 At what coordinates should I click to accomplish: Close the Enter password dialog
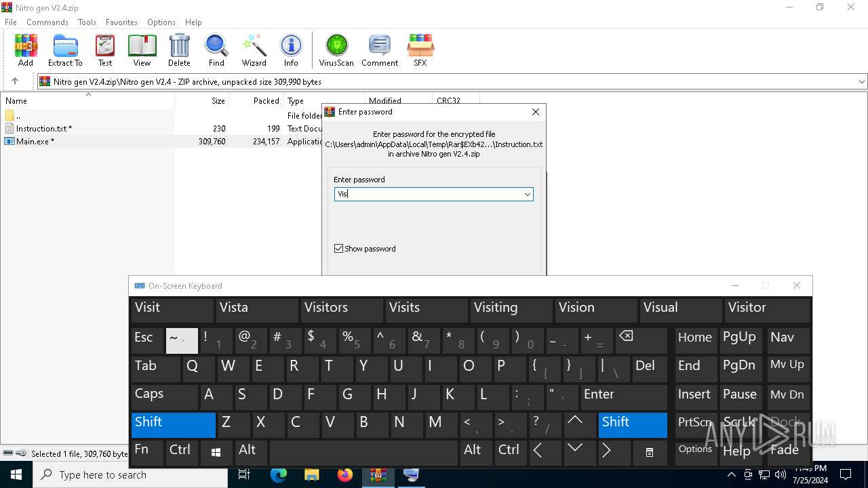(536, 112)
